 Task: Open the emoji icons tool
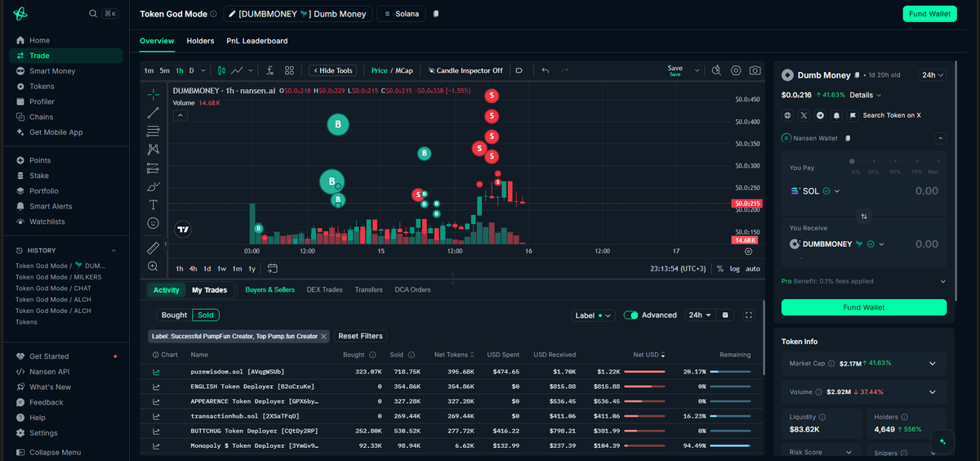[x=153, y=222]
